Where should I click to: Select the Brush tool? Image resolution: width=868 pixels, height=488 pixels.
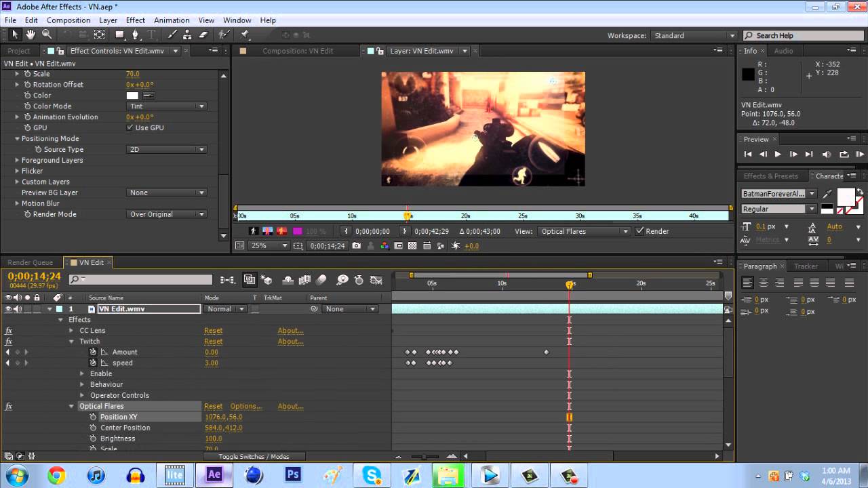coord(172,35)
